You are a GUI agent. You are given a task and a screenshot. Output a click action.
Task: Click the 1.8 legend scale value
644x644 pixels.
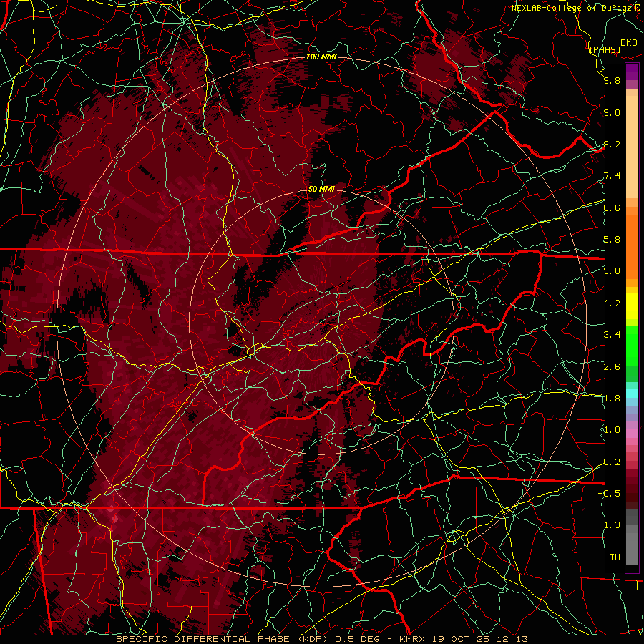coord(612,399)
